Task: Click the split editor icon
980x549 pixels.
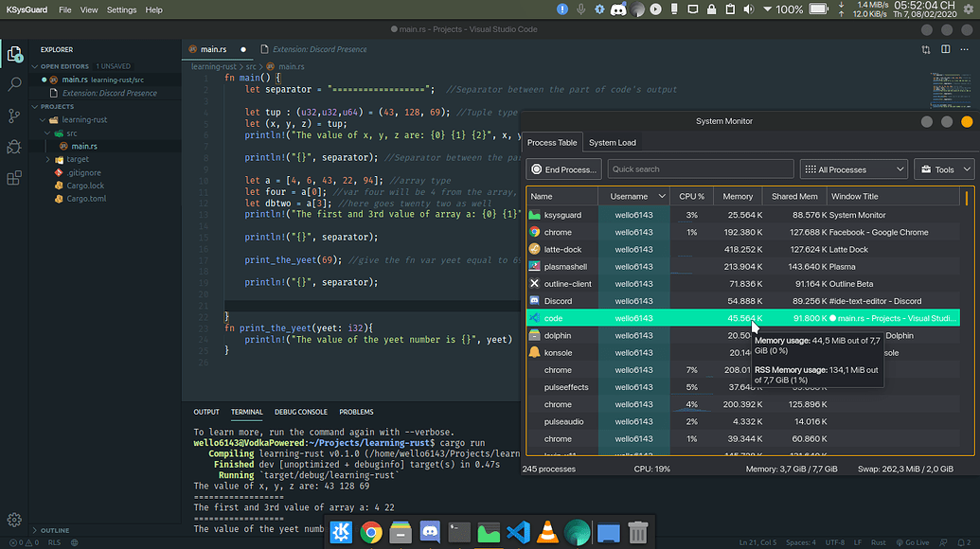Action: tap(944, 49)
